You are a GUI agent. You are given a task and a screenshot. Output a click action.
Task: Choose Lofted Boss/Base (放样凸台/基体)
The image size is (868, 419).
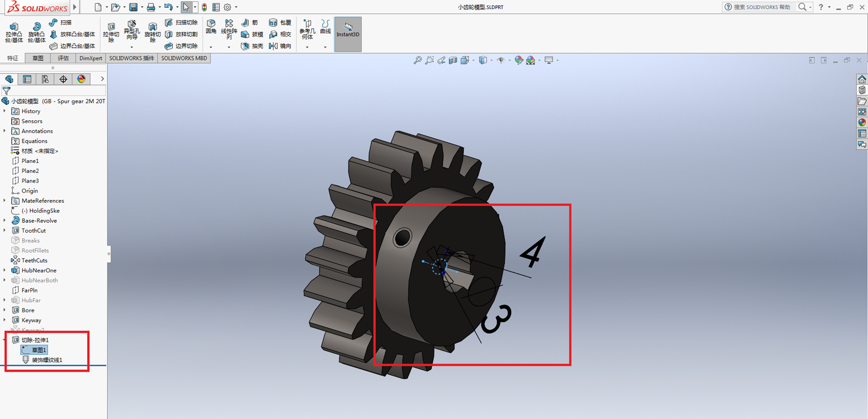pos(72,34)
